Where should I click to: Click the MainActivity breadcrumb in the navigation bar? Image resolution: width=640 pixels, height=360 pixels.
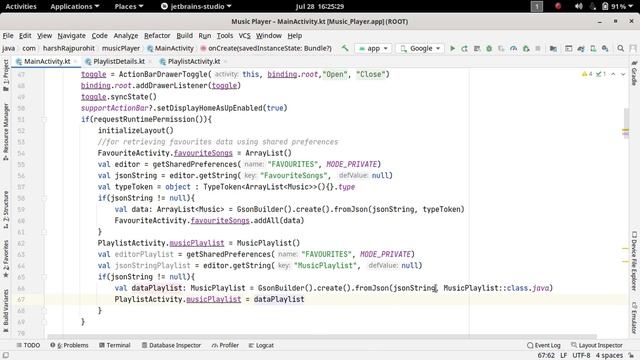pos(170,48)
